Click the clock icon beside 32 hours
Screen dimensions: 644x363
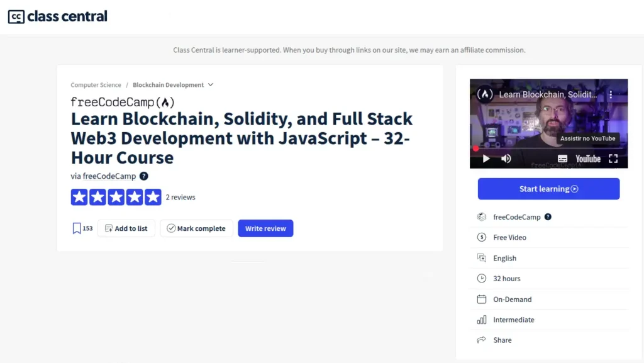(x=481, y=278)
